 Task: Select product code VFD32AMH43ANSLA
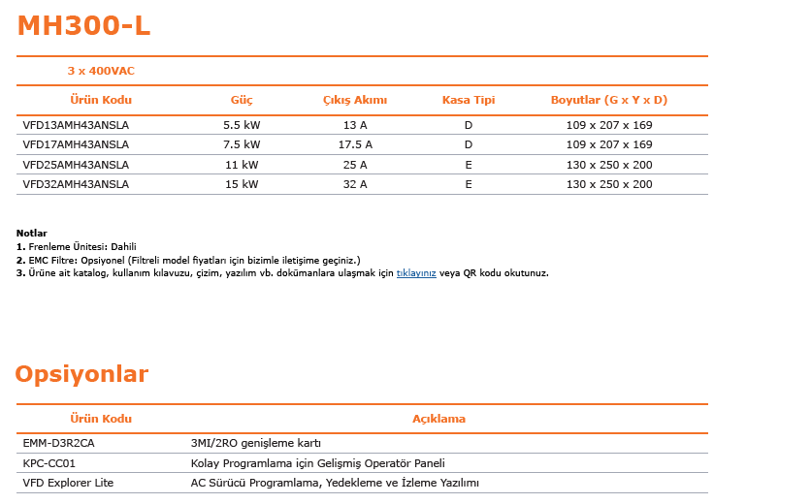pyautogui.click(x=76, y=184)
